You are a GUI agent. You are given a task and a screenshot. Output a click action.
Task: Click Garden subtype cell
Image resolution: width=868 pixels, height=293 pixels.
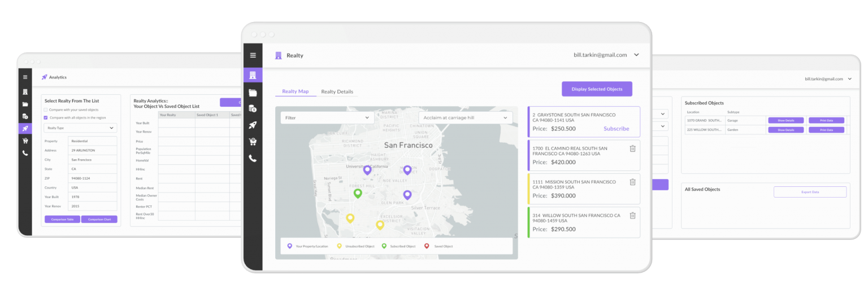(746, 130)
